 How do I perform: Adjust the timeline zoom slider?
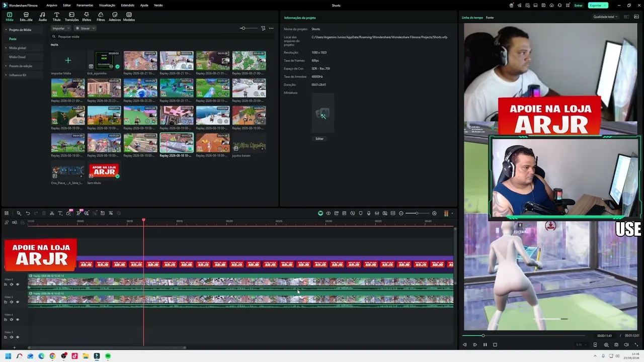(x=418, y=214)
